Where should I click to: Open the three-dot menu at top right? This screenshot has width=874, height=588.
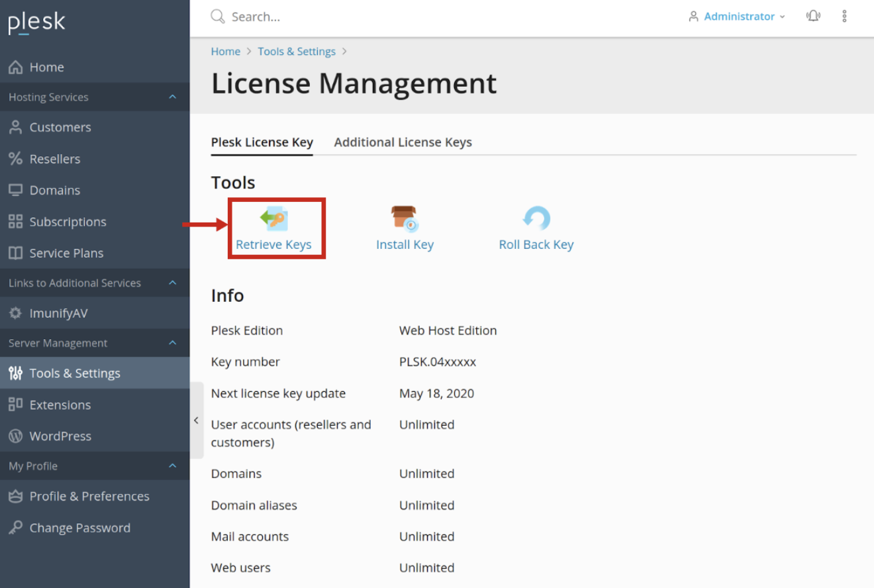tap(845, 16)
